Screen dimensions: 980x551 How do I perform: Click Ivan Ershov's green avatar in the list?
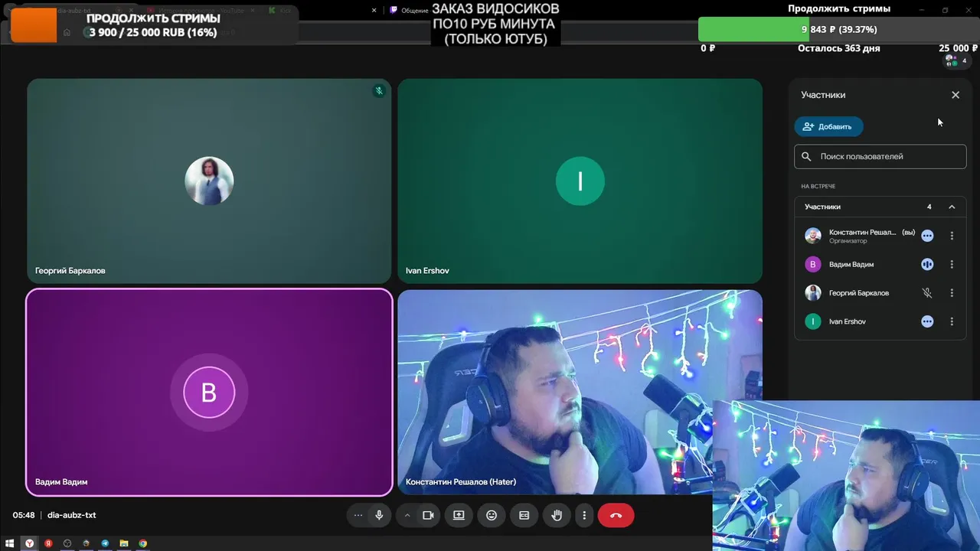[x=813, y=321]
